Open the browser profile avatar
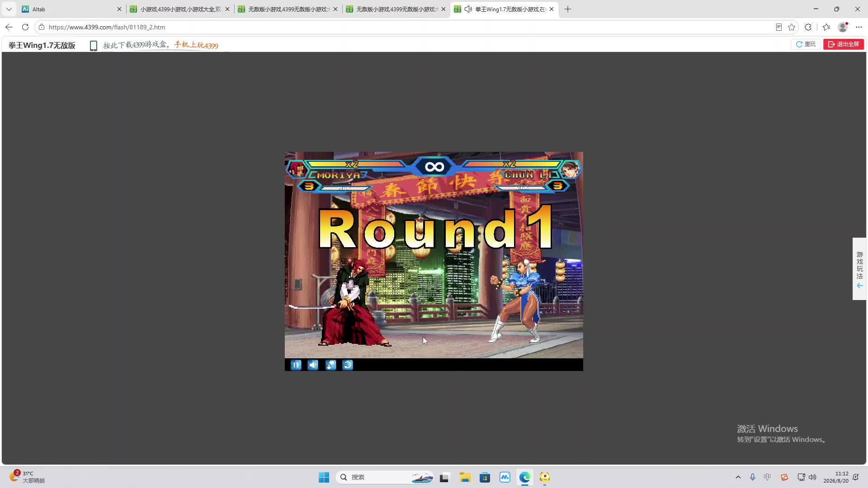Viewport: 868px width, 488px height. pos(843,27)
